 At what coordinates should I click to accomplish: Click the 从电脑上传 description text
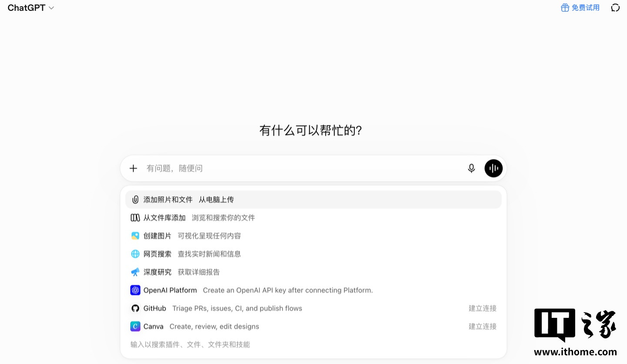coord(216,199)
